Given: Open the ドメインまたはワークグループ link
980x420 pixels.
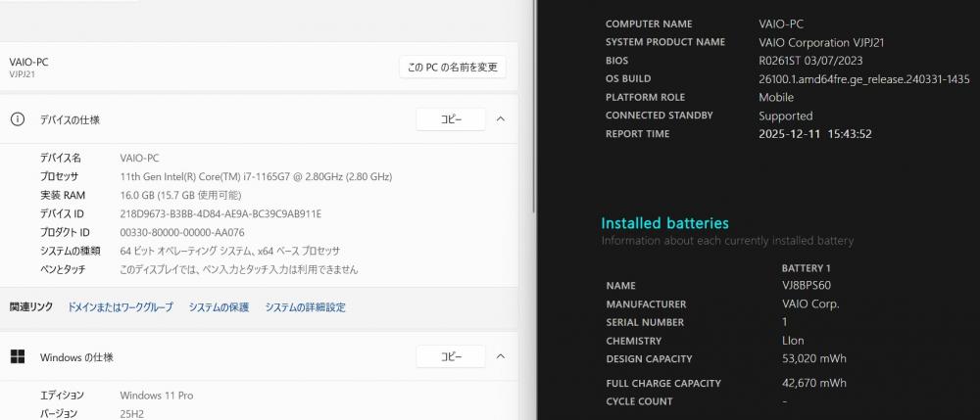Looking at the screenshot, I should click(120, 307).
